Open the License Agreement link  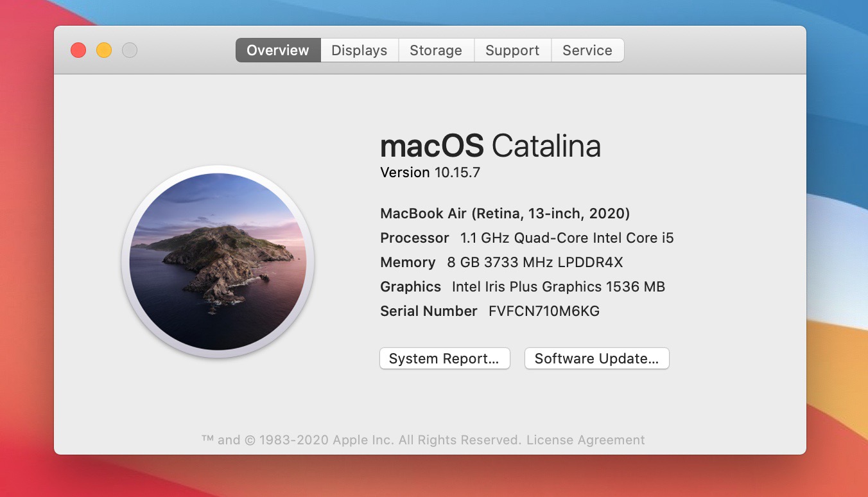click(586, 440)
